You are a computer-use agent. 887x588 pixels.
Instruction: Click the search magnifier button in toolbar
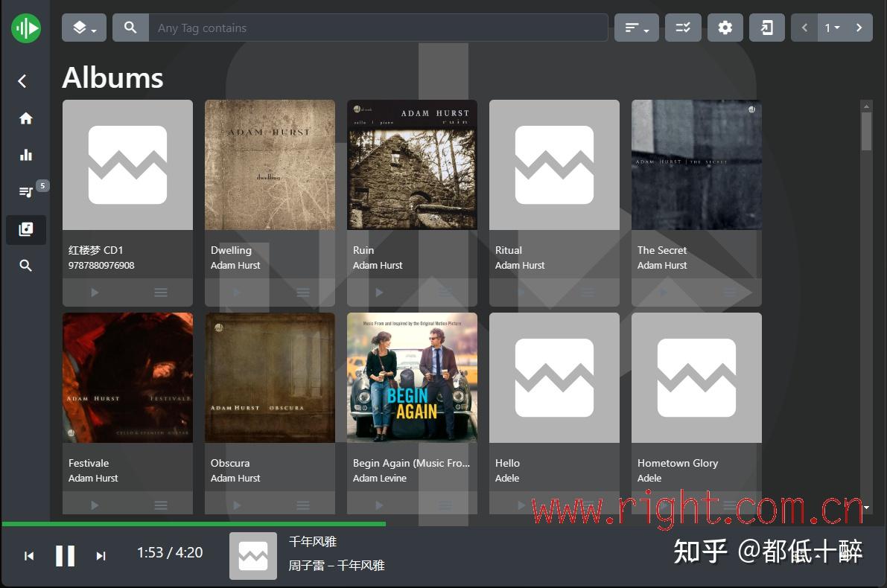130,28
